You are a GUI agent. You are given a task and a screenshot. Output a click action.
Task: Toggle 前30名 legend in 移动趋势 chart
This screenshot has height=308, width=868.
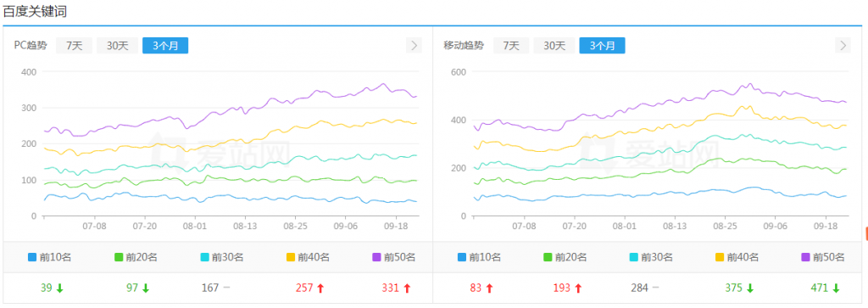click(x=651, y=257)
